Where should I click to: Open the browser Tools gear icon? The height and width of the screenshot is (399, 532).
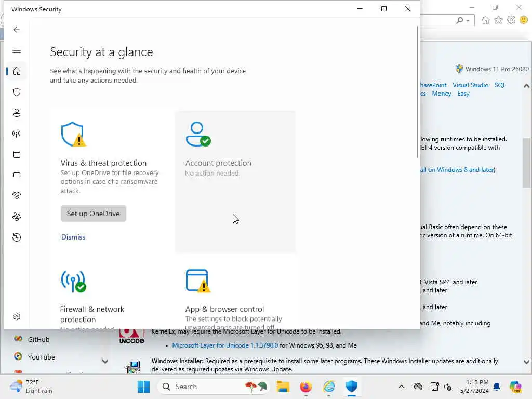click(x=511, y=20)
